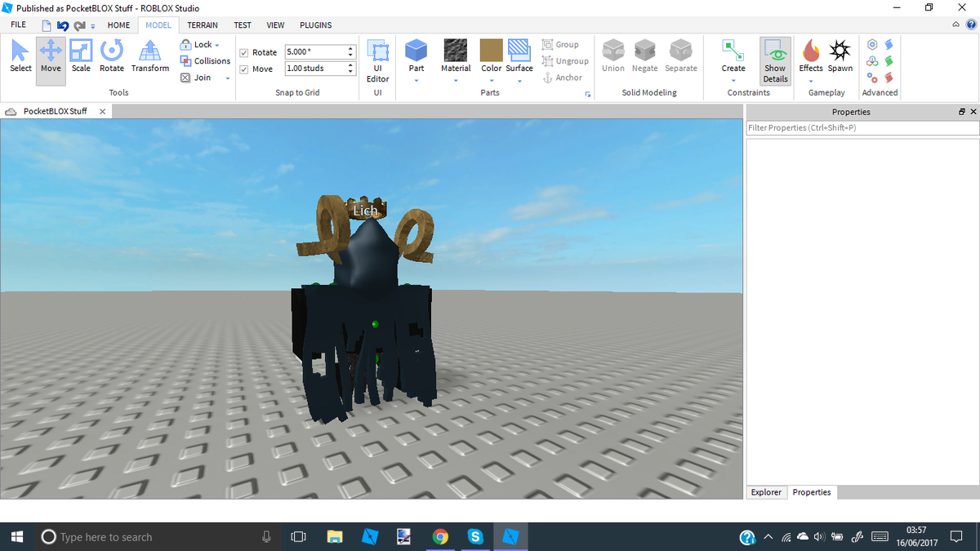Viewport: 980px width, 551px height.
Task: Open Chrome from the taskbar
Action: pos(440,536)
